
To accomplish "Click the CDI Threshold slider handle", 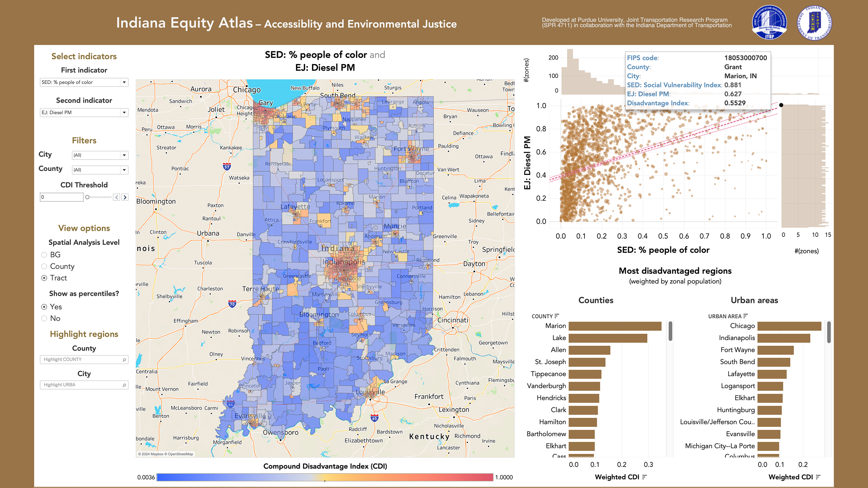I will coord(87,197).
